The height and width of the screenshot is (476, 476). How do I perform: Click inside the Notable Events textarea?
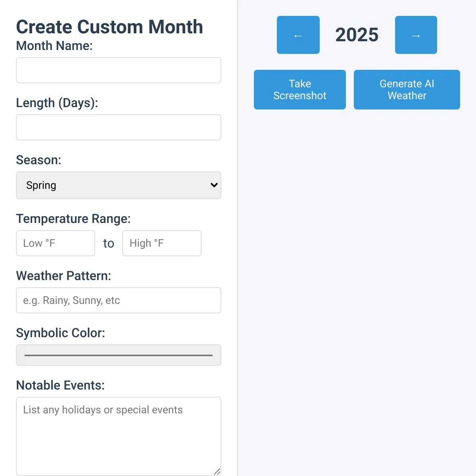click(x=119, y=436)
